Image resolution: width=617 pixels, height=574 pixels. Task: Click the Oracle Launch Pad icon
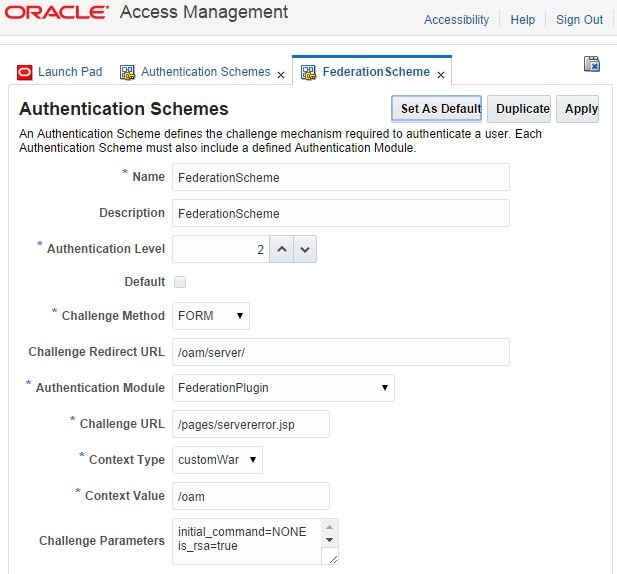24,72
